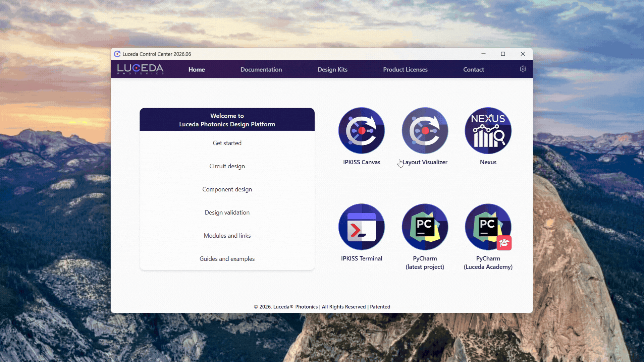The height and width of the screenshot is (362, 644).
Task: Open the Layout Visualizer icon
Action: coord(425,131)
